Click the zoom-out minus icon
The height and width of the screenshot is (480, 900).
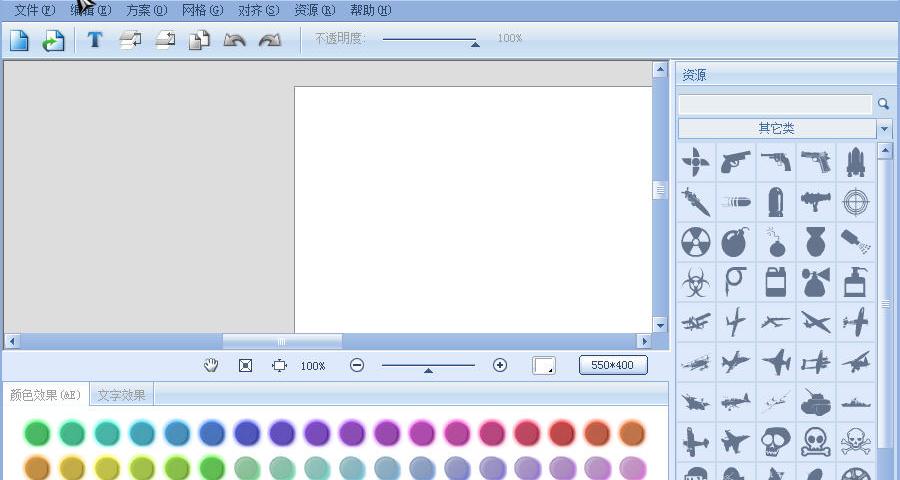[x=357, y=366]
